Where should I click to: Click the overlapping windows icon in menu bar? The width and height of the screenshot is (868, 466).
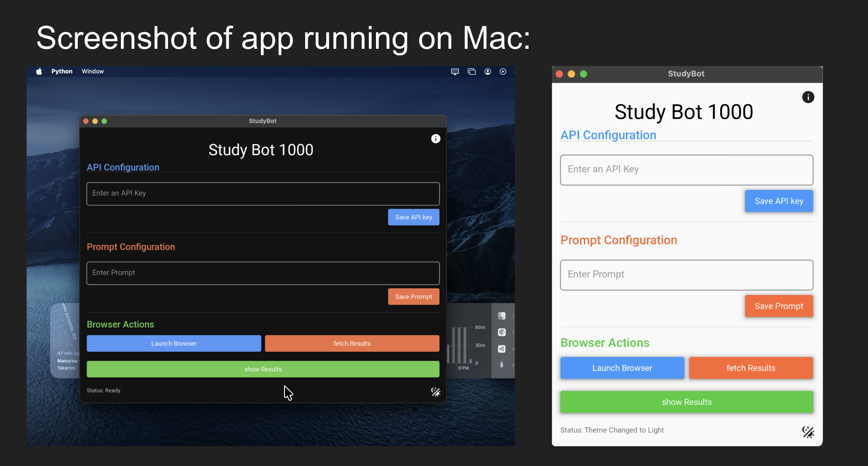coord(472,72)
